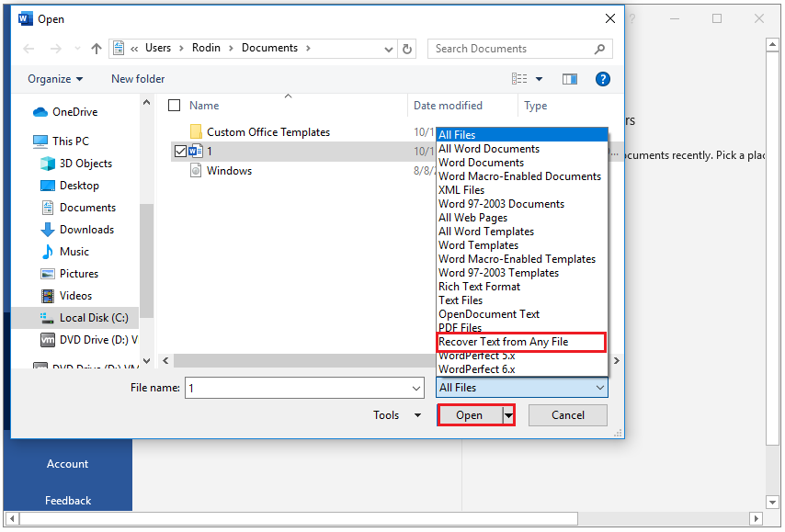Screen dimensions: 785x532
Task: Click the File name input box
Action: point(298,388)
